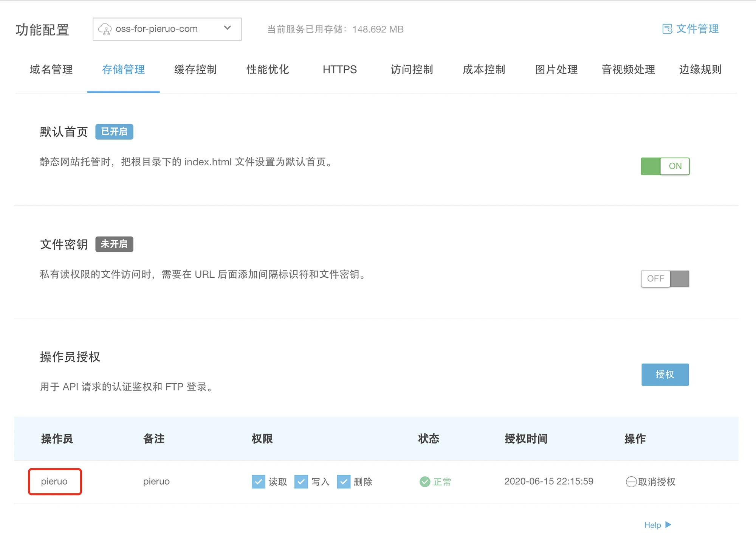This screenshot has width=756, height=538.
Task: Click the 操作员授权 section heading
Action: coord(70,357)
